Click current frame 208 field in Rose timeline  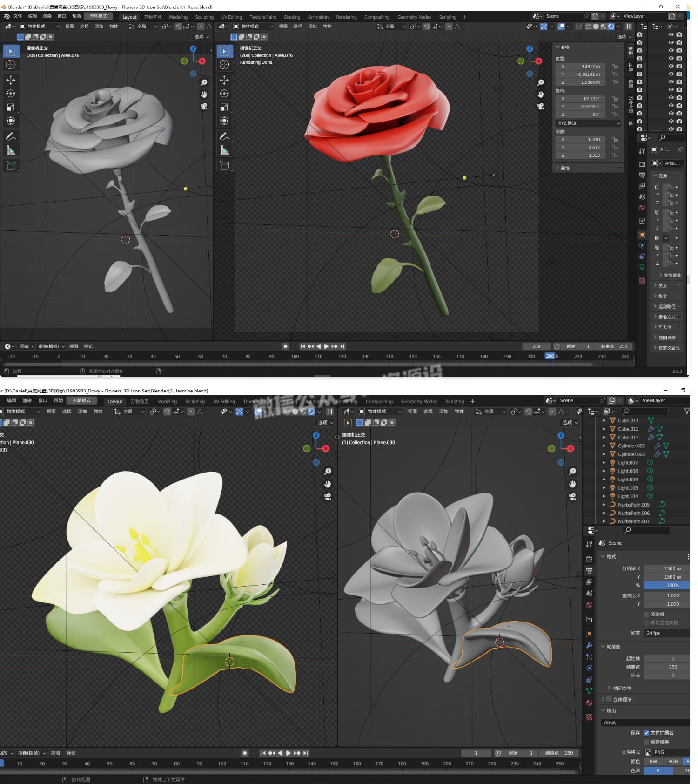[536, 346]
